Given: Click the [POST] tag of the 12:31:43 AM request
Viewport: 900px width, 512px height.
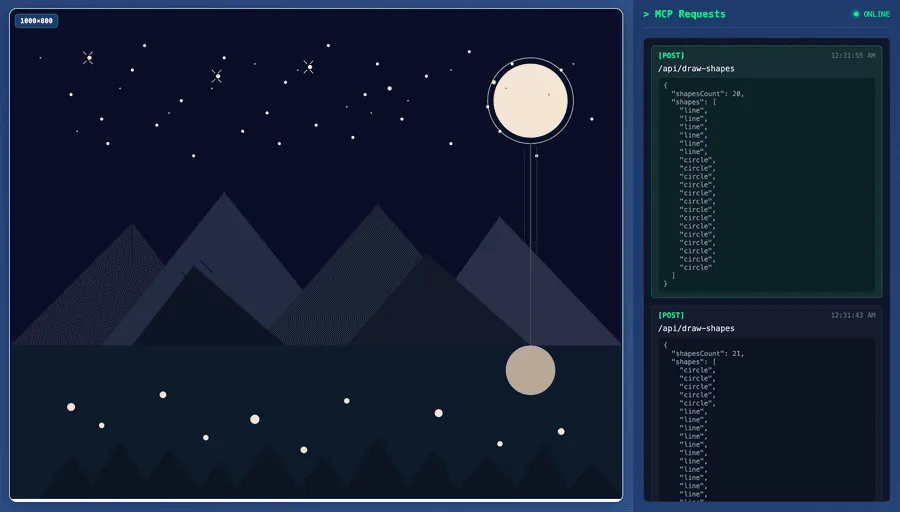Looking at the screenshot, I should pyautogui.click(x=671, y=315).
